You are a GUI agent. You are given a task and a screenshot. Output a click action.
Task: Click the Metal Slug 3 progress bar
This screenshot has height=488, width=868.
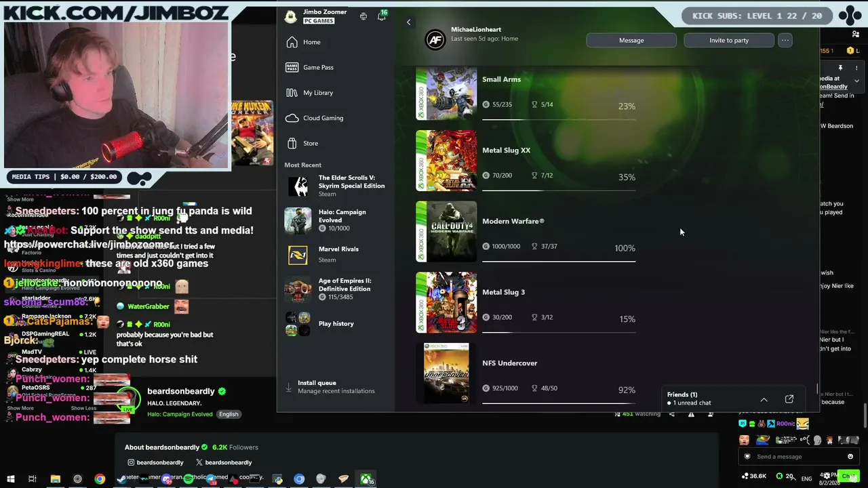(559, 333)
